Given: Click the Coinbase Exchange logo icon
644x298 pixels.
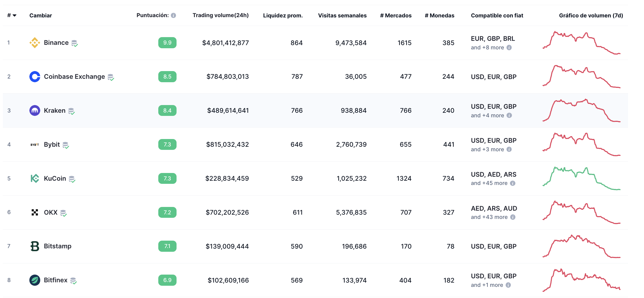Looking at the screenshot, I should (x=35, y=76).
